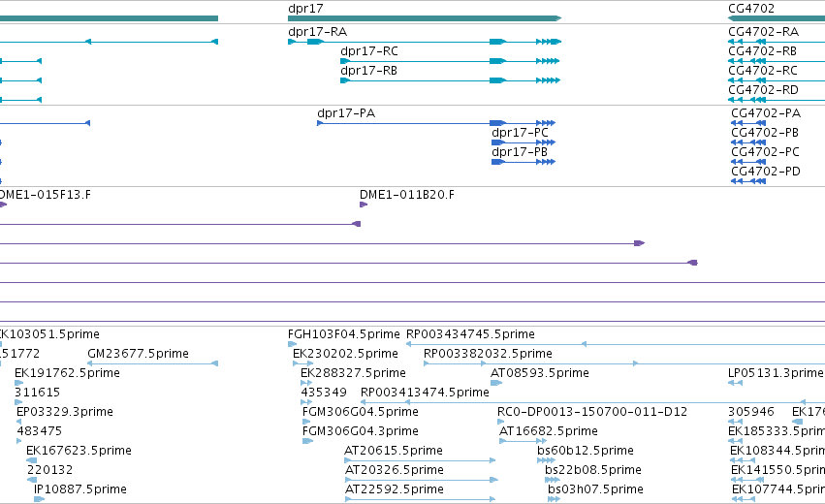Select the CG4702-RB transcript label

[x=762, y=51]
